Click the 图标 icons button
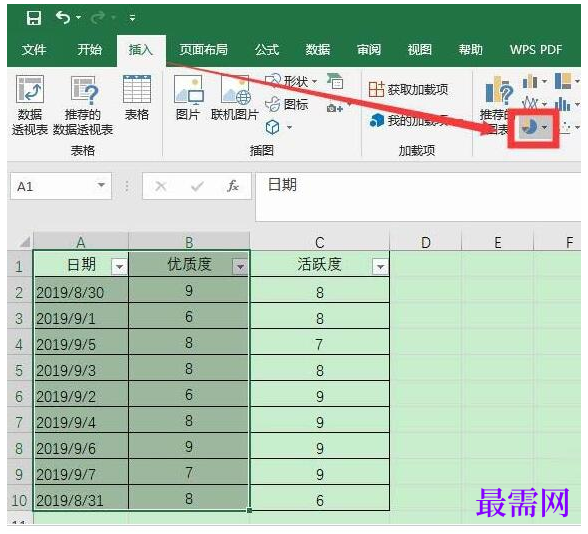The height and width of the screenshot is (534, 588). click(286, 104)
